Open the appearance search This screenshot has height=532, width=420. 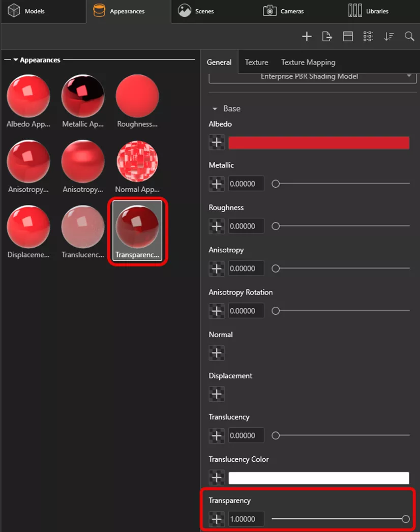coord(409,36)
